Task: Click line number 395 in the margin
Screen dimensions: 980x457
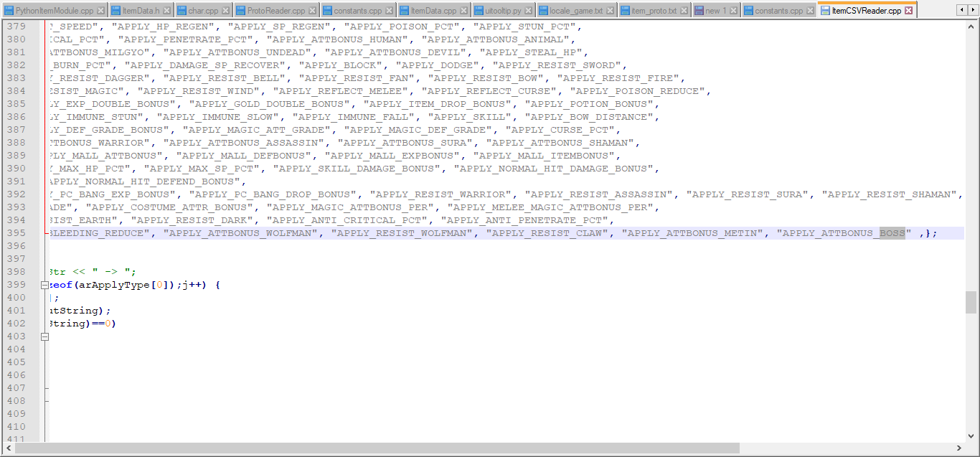Action: pyautogui.click(x=16, y=233)
